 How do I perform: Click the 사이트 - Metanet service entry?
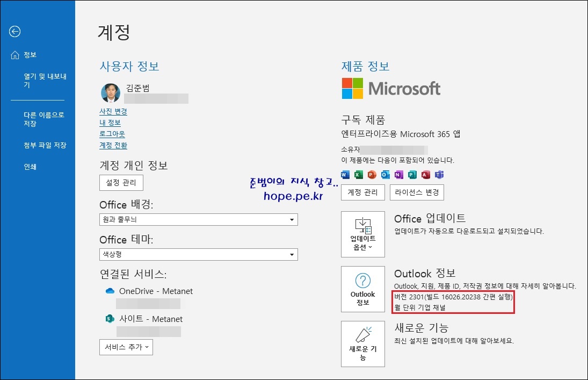[x=151, y=319]
